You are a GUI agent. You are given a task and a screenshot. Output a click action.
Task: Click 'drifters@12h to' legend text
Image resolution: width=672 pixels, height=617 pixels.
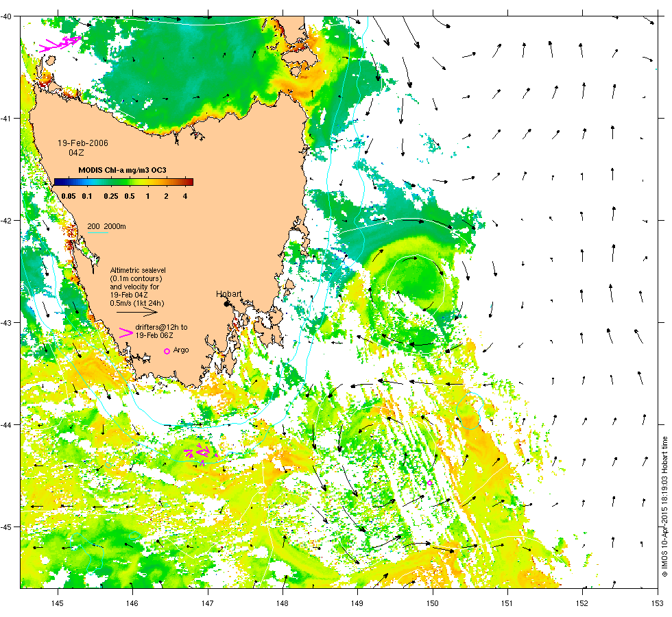(162, 327)
